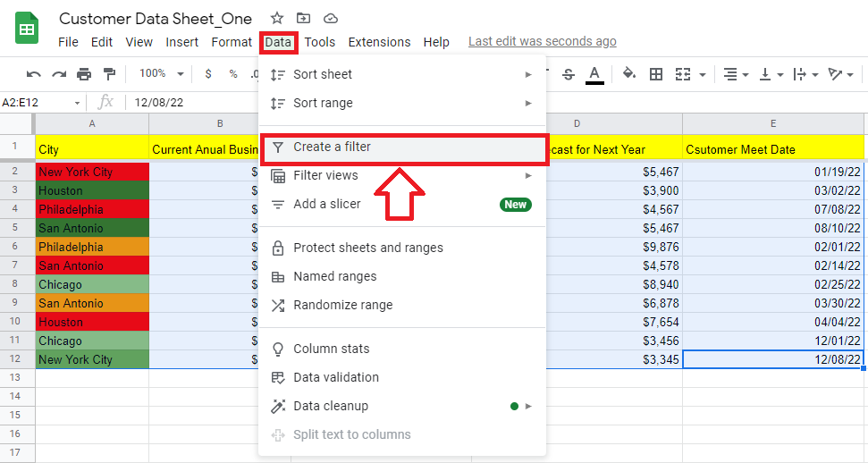Click the move to folder icon
Screen dimensions: 868x463
[x=304, y=18]
